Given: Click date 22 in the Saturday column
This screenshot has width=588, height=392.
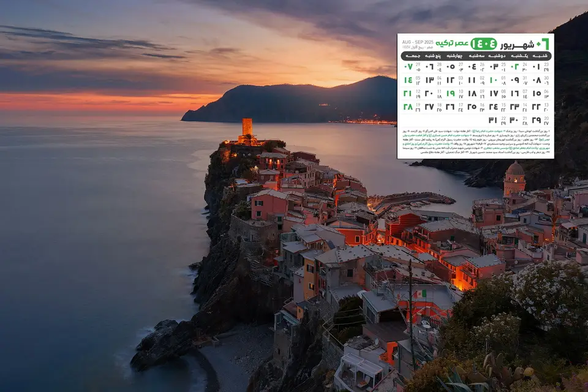Looking at the screenshot, I should tap(536, 107).
